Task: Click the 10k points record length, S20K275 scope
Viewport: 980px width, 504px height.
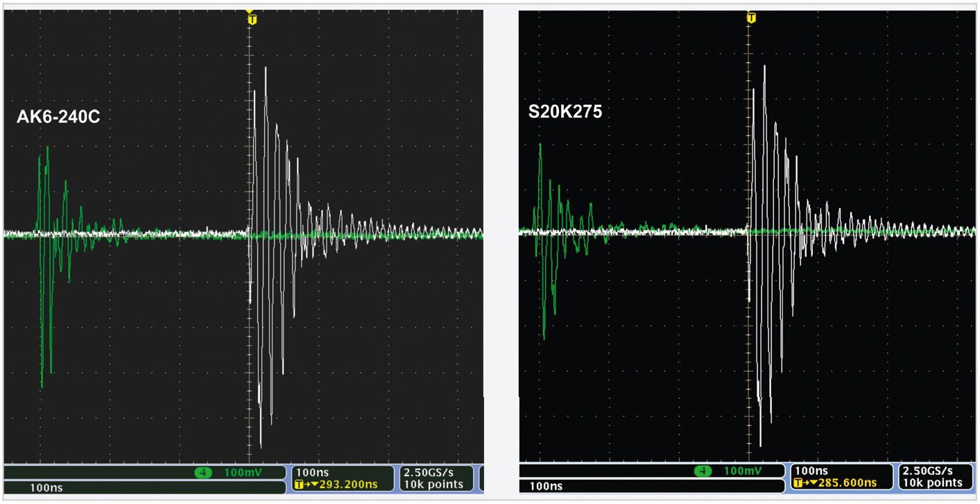Action: [x=934, y=482]
